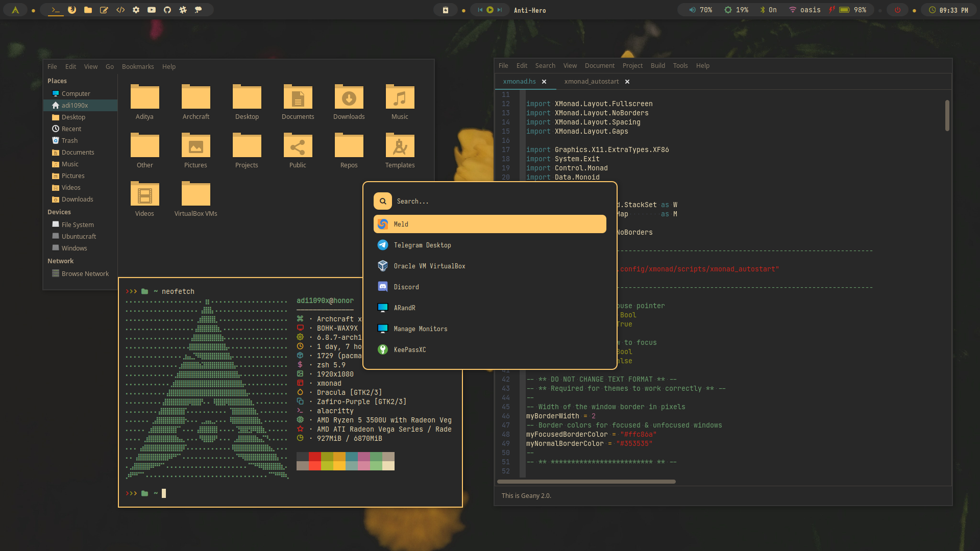
Task: Click the red power icon in the top bar
Action: coord(897,10)
